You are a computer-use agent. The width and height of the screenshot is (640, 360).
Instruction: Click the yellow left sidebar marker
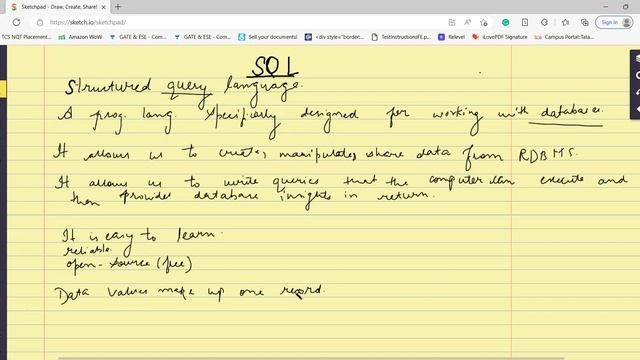(x=3, y=89)
